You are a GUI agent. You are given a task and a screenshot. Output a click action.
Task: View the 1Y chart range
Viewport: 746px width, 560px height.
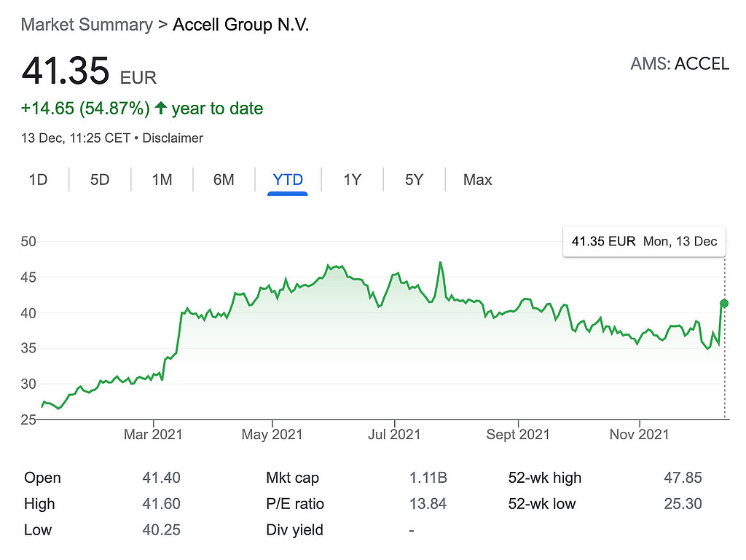click(352, 180)
